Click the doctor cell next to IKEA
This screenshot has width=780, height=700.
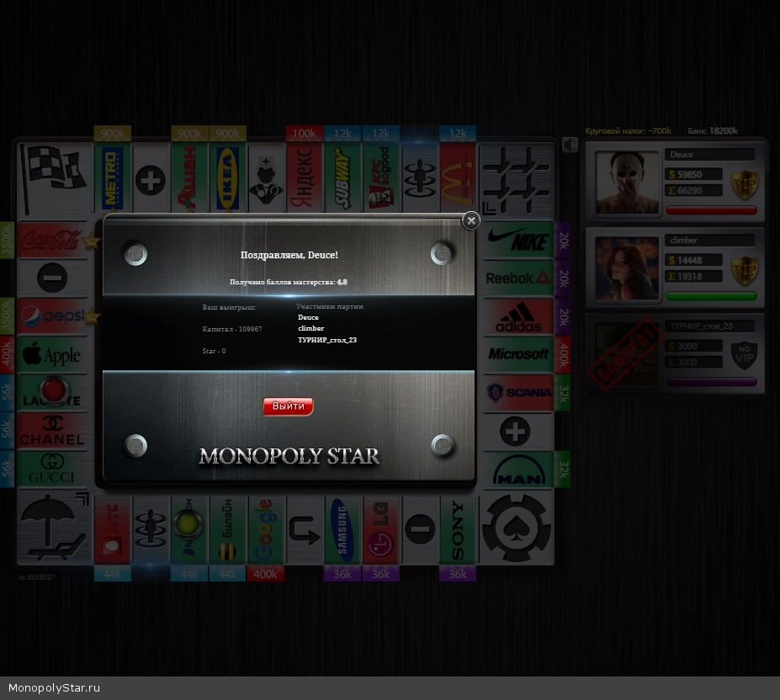click(x=266, y=178)
